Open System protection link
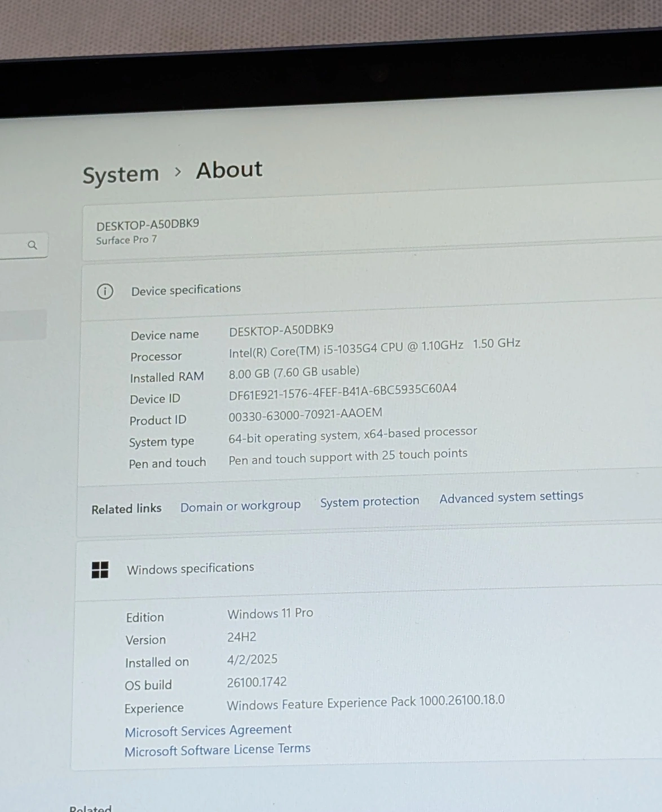 [x=370, y=501]
